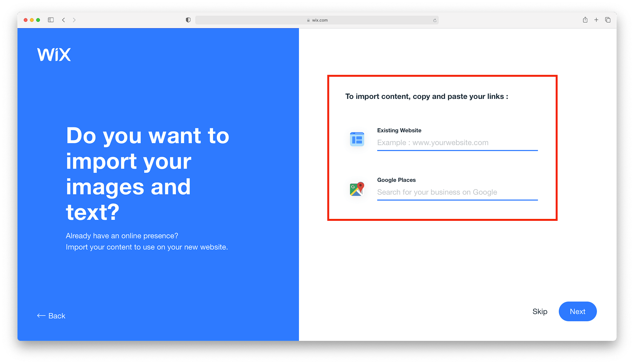This screenshot has height=364, width=634.
Task: Click the Existing Website import icon
Action: click(357, 138)
